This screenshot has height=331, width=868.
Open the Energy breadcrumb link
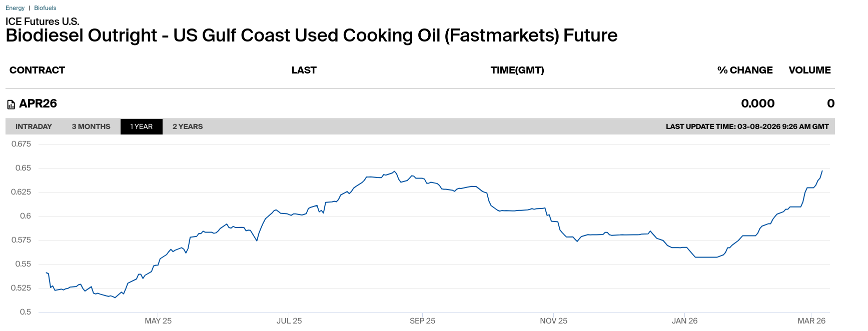(15, 8)
